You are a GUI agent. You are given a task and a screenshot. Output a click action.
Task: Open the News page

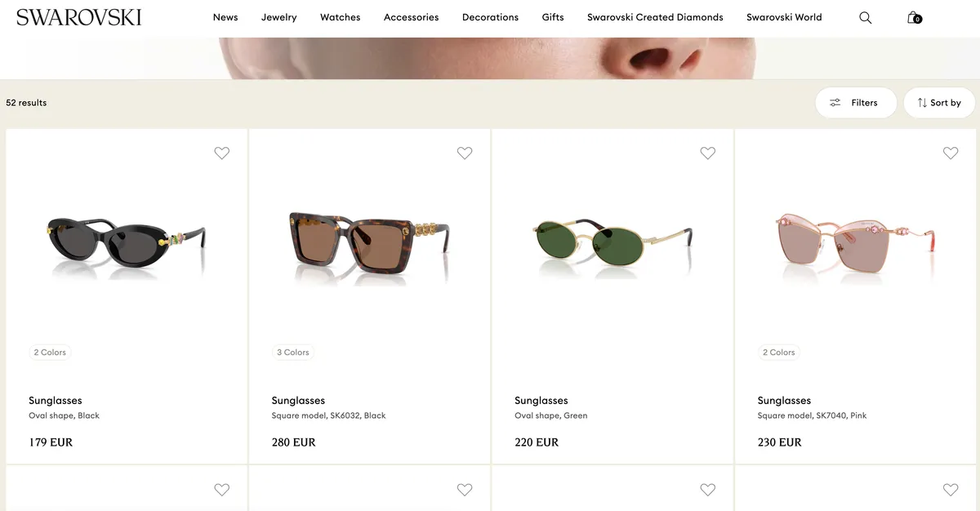[x=225, y=17]
